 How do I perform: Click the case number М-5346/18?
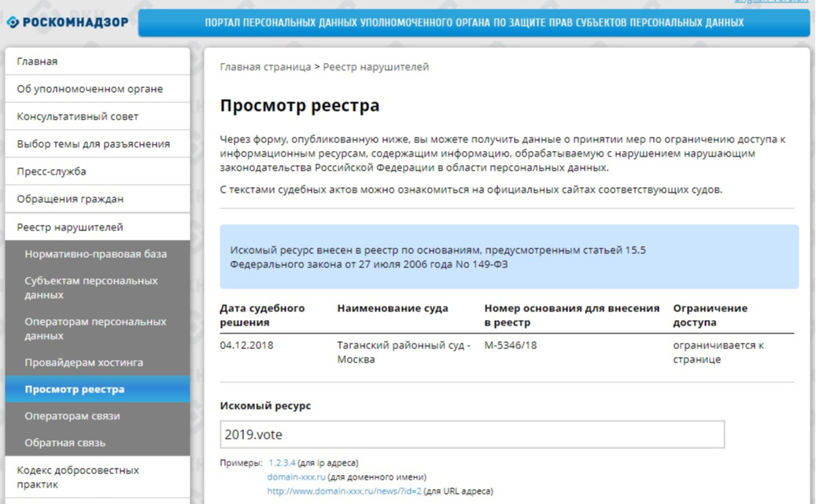pos(511,345)
